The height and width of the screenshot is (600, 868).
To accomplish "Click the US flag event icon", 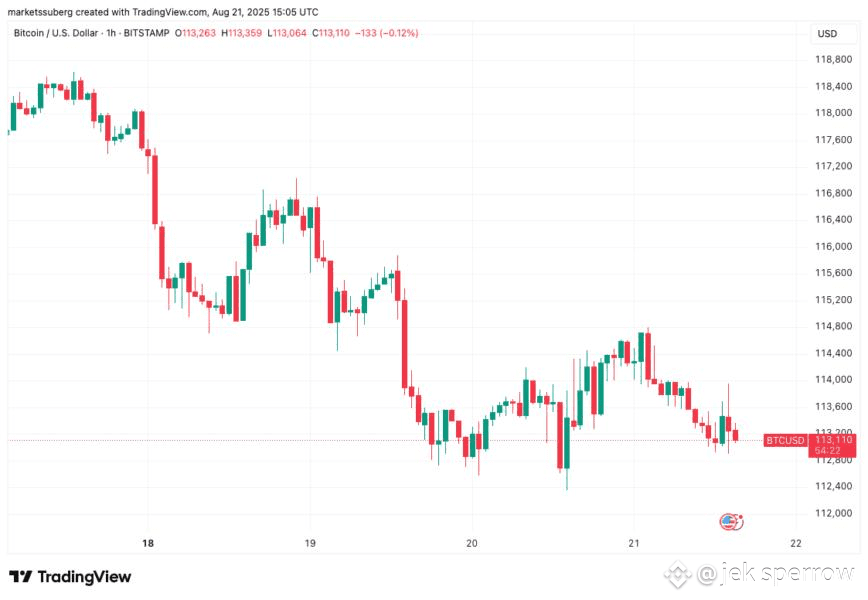I will pos(731,521).
